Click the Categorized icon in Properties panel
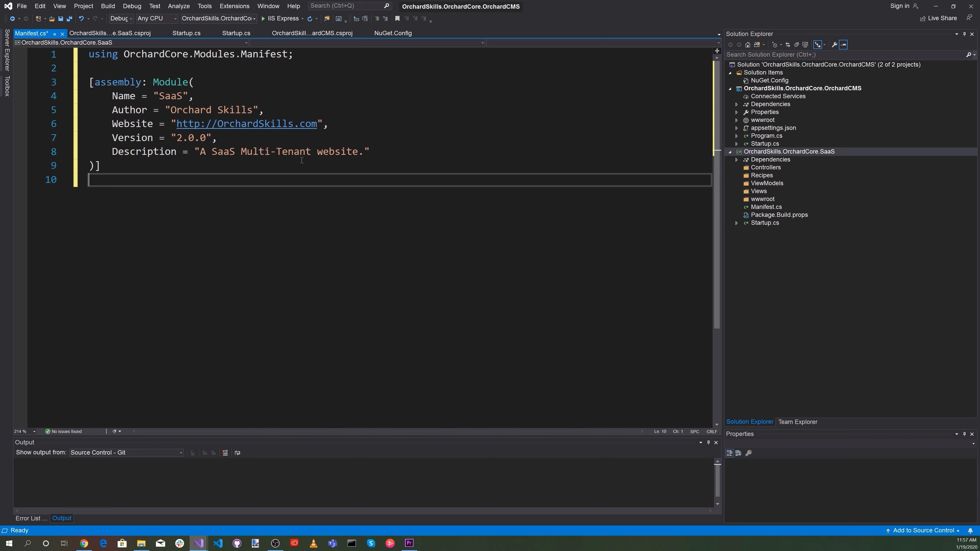Viewport: 980px width, 551px height. 729,453
